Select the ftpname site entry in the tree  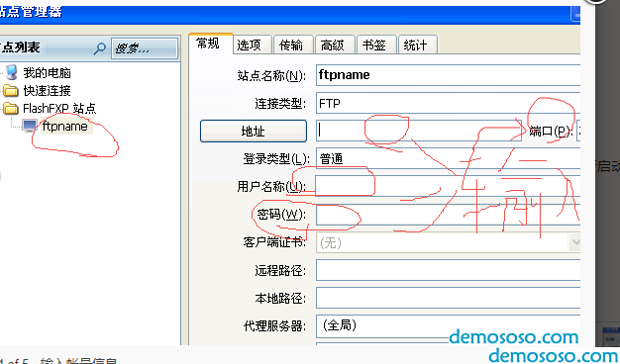[65, 126]
